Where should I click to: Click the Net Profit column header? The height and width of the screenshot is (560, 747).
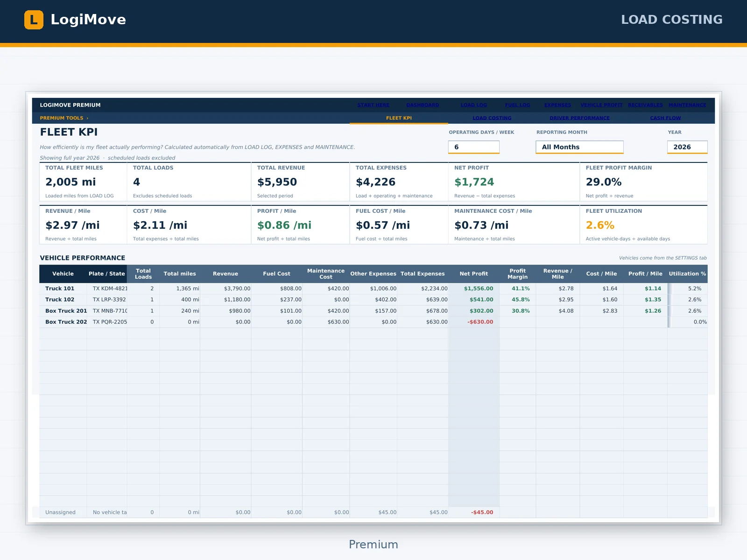point(474,274)
